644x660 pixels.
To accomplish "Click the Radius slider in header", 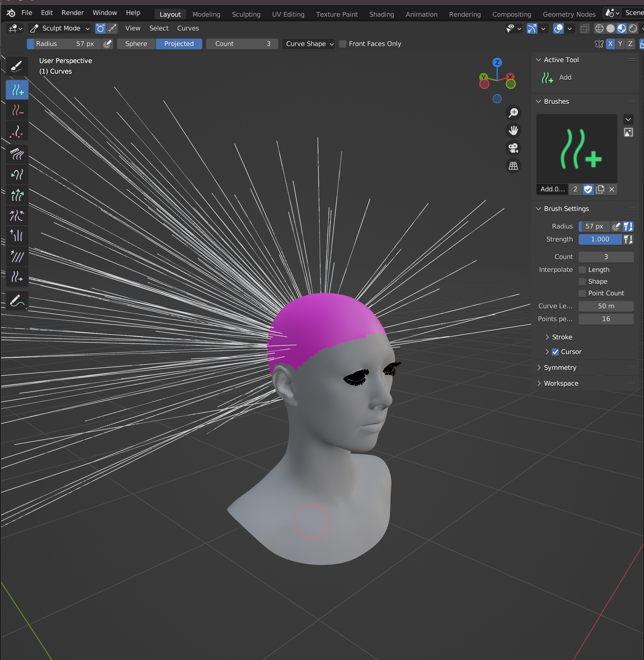I will click(64, 44).
